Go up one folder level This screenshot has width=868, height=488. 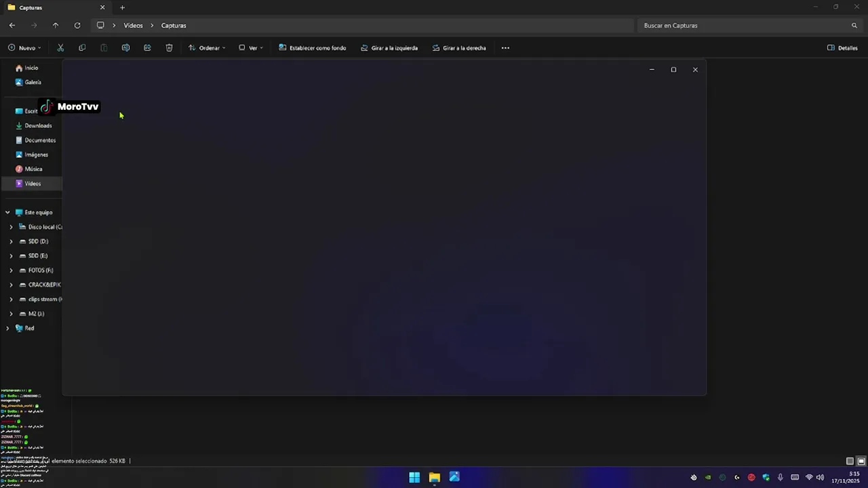[56, 25]
